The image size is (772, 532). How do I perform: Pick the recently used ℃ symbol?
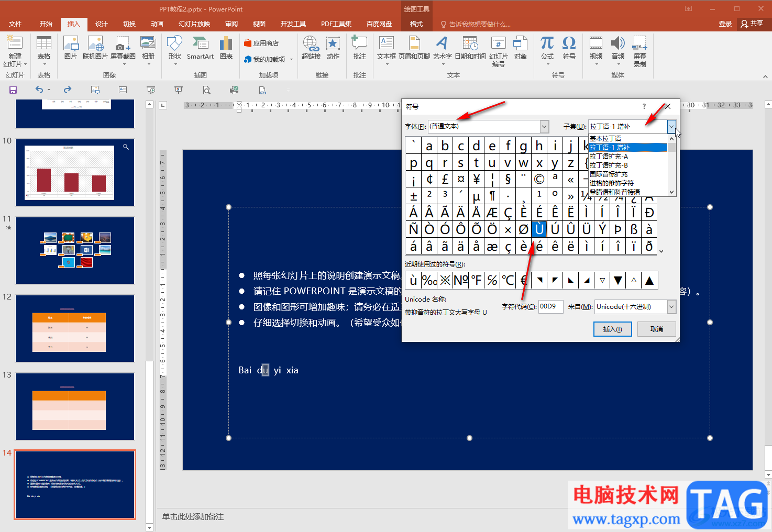[508, 280]
